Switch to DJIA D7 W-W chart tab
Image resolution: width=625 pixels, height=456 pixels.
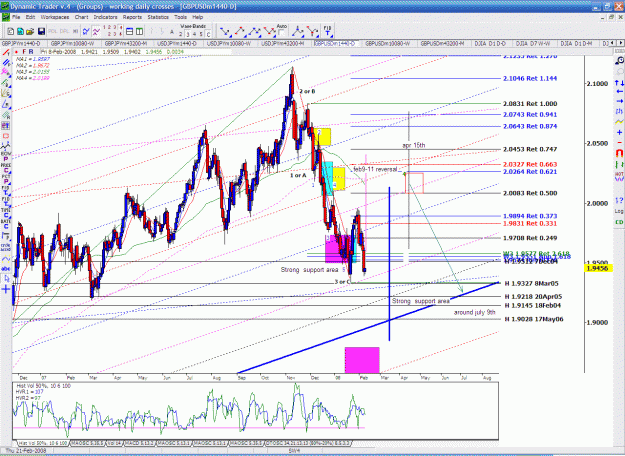(533, 43)
